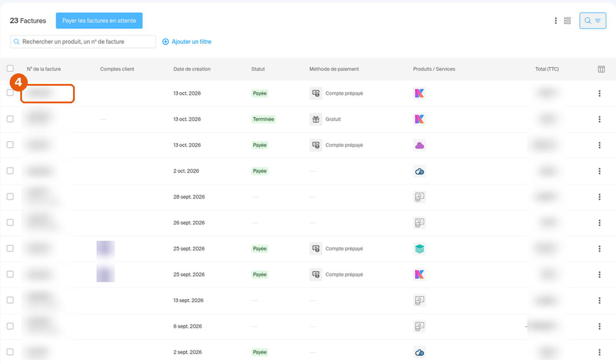The width and height of the screenshot is (616, 364).
Task: Expand the row menu for 6 sept. 2026
Action: [x=599, y=327]
